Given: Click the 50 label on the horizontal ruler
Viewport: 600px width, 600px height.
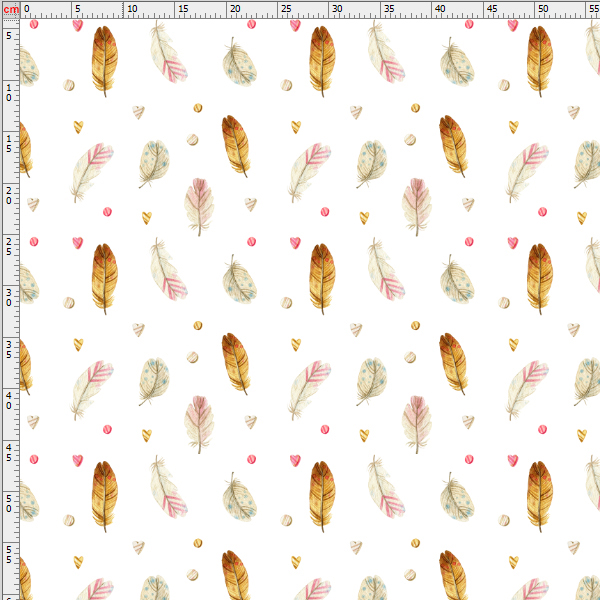Looking at the screenshot, I should (x=543, y=8).
